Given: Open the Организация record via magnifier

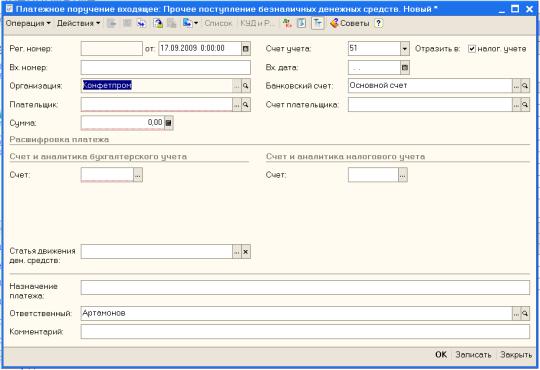Looking at the screenshot, I should (246, 86).
